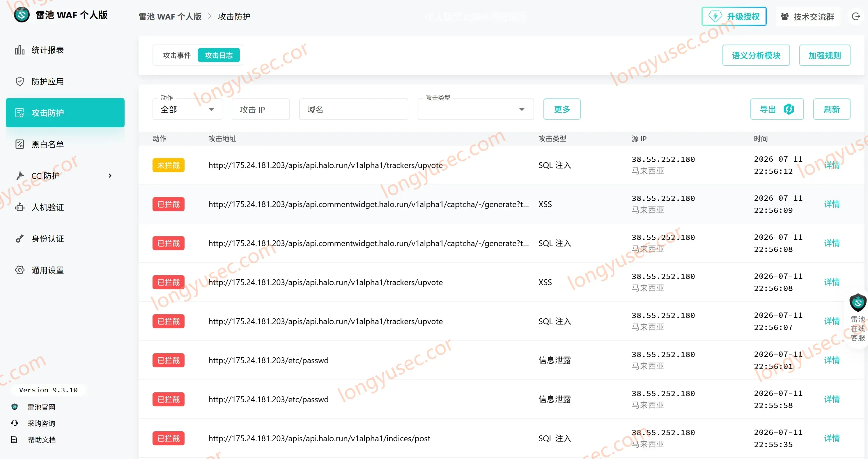Click the 导出 export button
Image resolution: width=868 pixels, height=459 pixels.
[777, 109]
